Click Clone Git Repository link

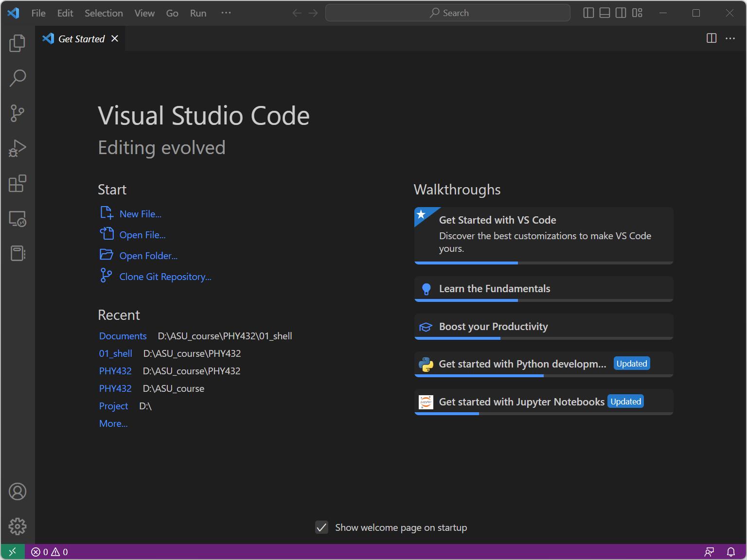pyautogui.click(x=165, y=277)
